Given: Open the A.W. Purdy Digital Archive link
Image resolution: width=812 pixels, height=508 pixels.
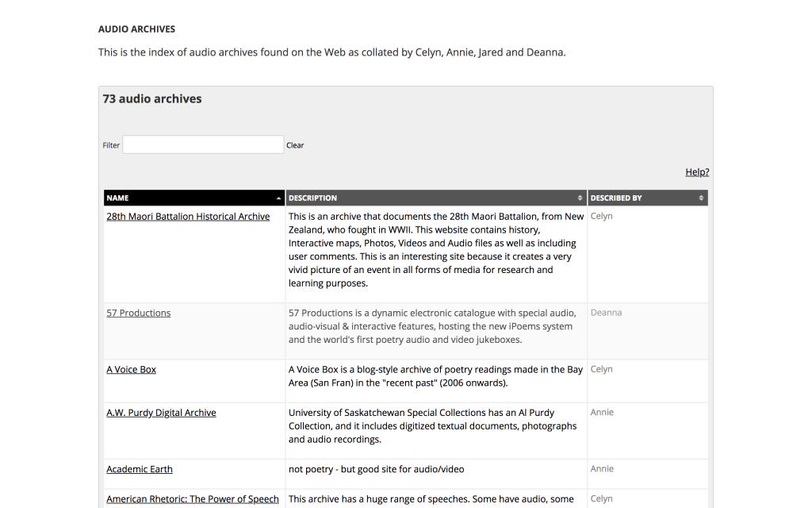Looking at the screenshot, I should coord(161,413).
